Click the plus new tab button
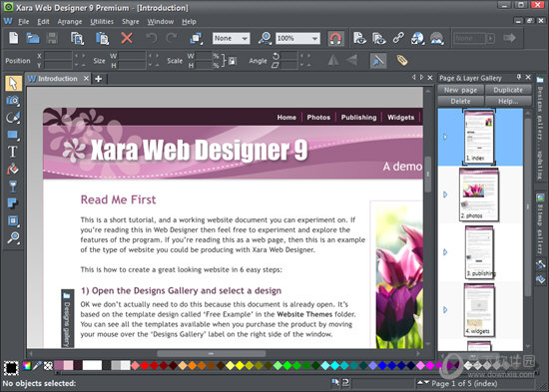This screenshot has height=392, width=549. pos(99,79)
